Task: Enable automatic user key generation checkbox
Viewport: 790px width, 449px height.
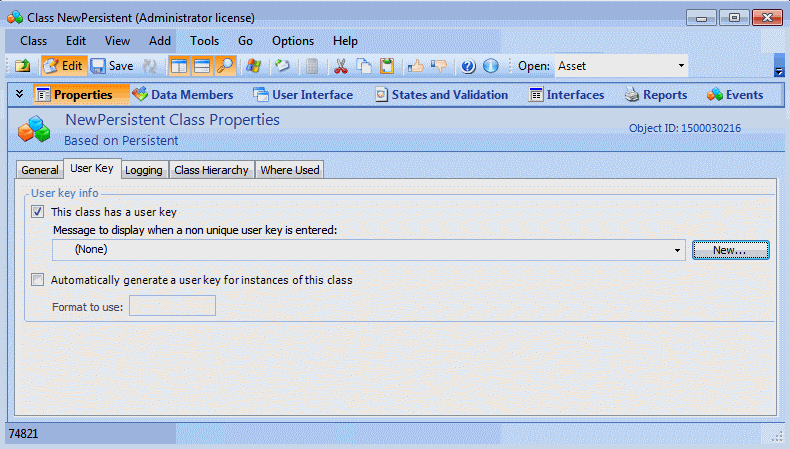Action: (x=38, y=280)
